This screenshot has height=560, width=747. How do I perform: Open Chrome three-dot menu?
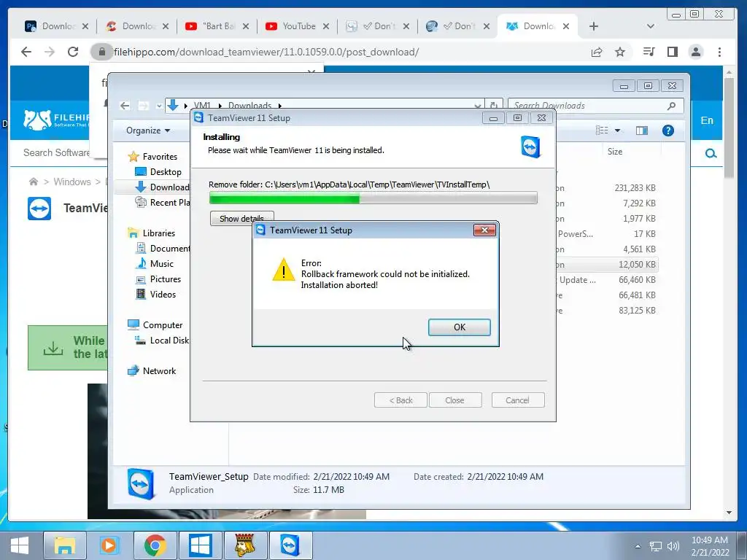[x=719, y=52]
